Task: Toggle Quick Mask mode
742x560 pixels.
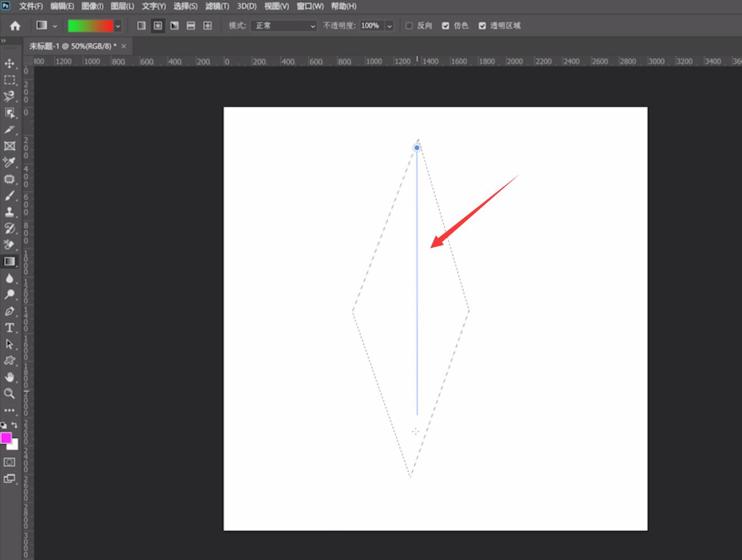Action: [x=10, y=462]
